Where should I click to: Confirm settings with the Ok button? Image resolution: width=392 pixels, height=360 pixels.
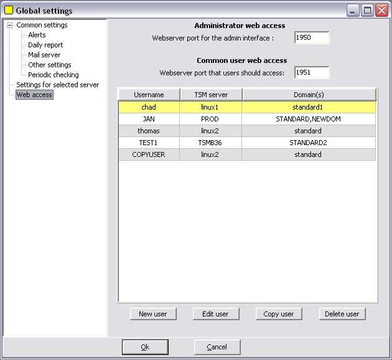coord(145,347)
